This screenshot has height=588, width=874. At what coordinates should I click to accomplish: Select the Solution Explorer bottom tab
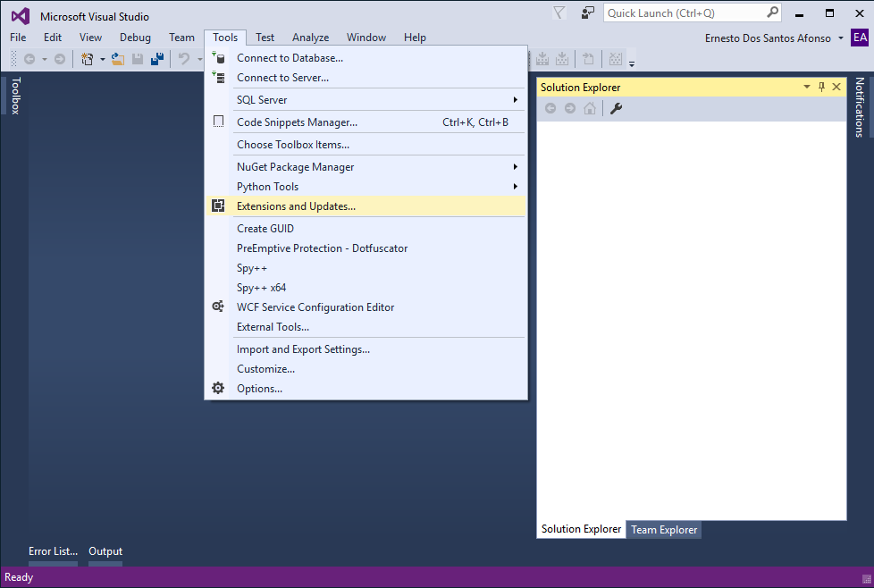pos(581,529)
